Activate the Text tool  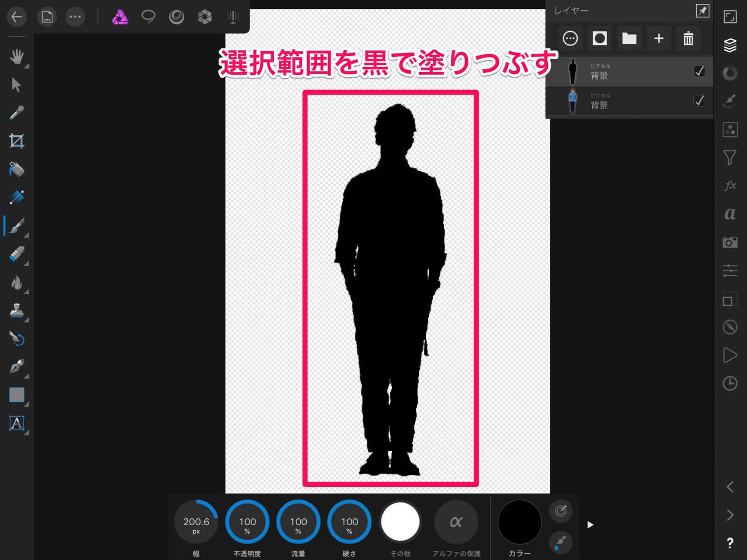click(x=16, y=423)
